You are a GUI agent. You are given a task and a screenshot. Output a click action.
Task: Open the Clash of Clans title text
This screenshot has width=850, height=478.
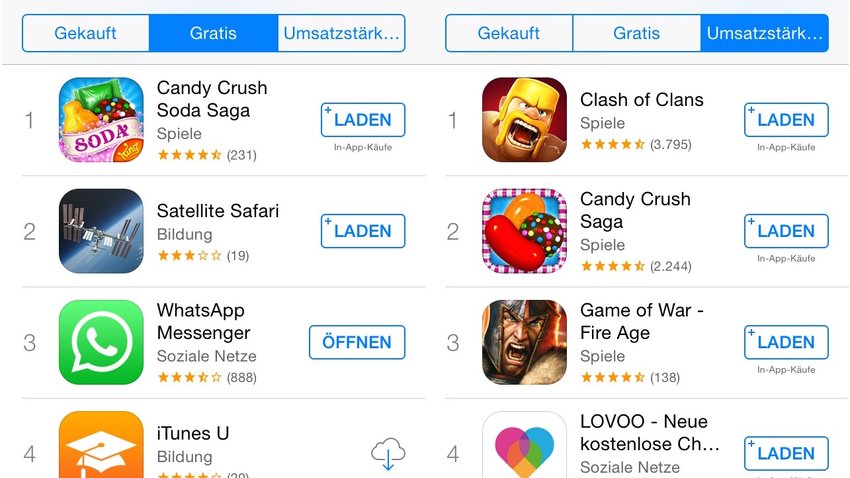[642, 100]
